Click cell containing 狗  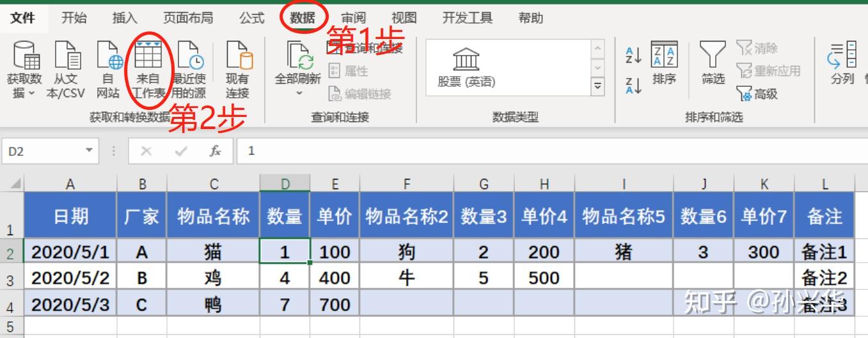click(x=407, y=252)
